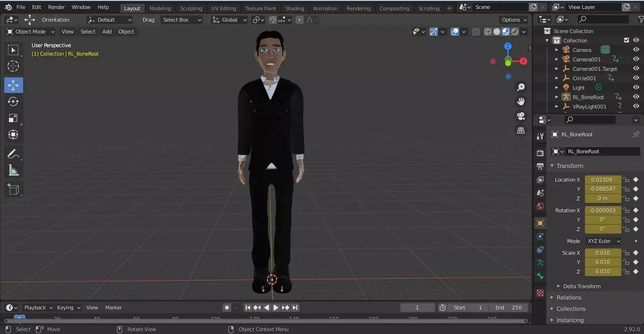Hide Camera in outliner

click(636, 50)
